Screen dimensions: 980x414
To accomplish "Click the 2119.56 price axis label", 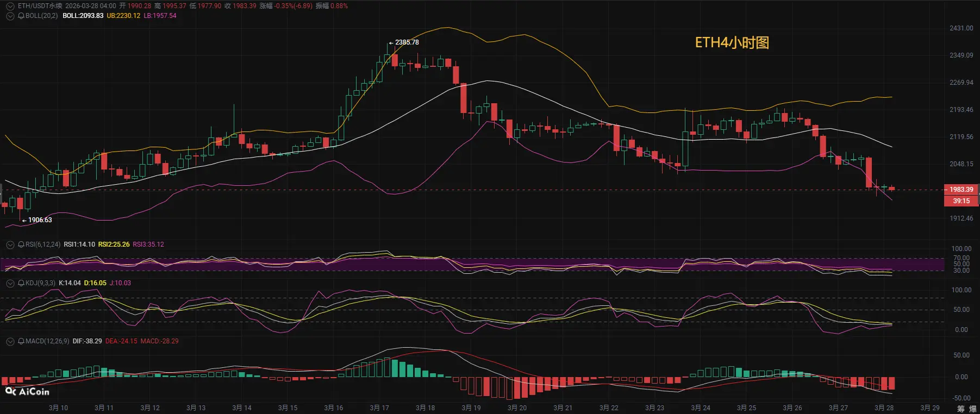I will (961, 137).
